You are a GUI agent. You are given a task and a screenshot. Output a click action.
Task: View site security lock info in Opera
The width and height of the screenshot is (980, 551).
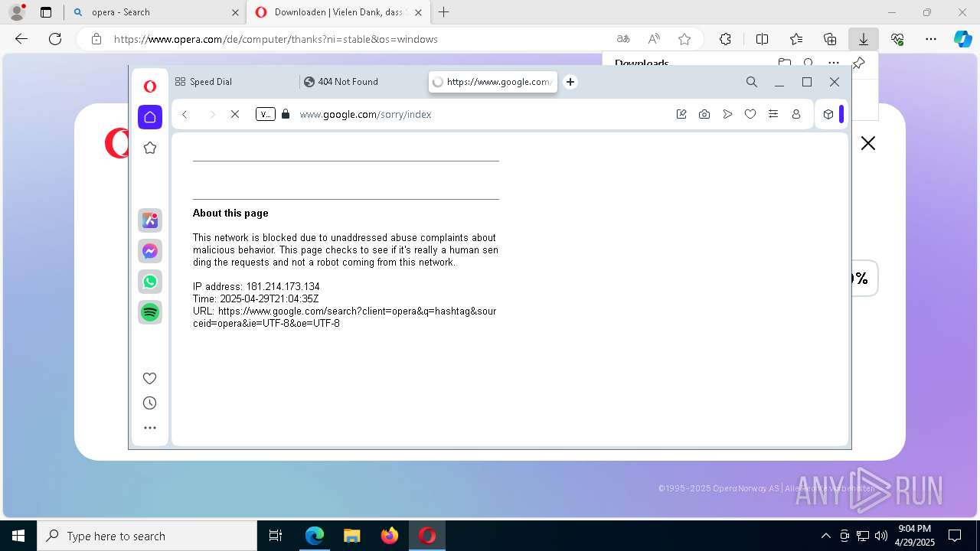pos(286,114)
